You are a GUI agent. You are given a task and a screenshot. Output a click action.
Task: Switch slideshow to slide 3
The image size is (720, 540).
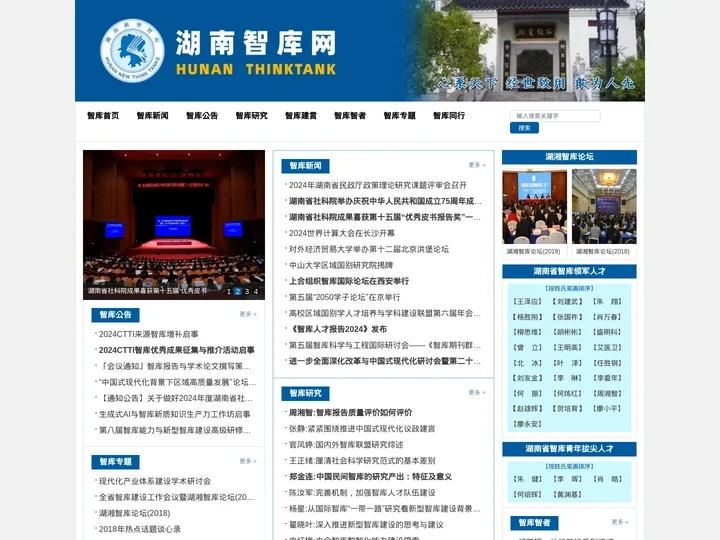[247, 291]
